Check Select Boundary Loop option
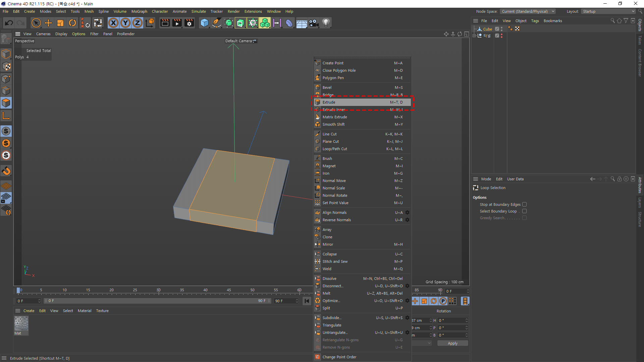 coord(524,211)
